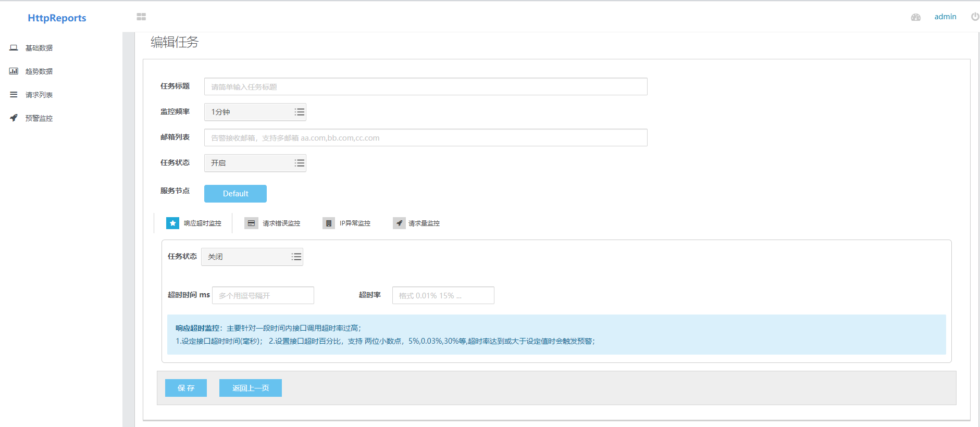
Task: Click the 返回上一页 button
Action: 251,388
